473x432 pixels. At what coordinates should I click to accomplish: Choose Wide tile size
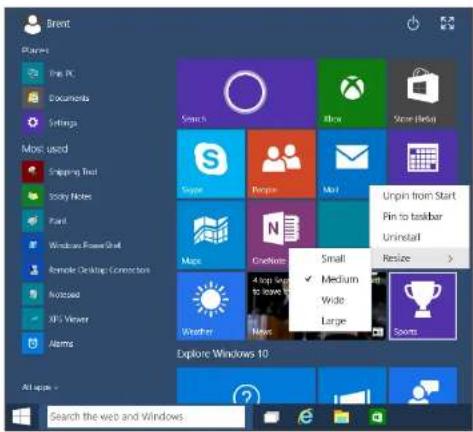[x=330, y=300]
